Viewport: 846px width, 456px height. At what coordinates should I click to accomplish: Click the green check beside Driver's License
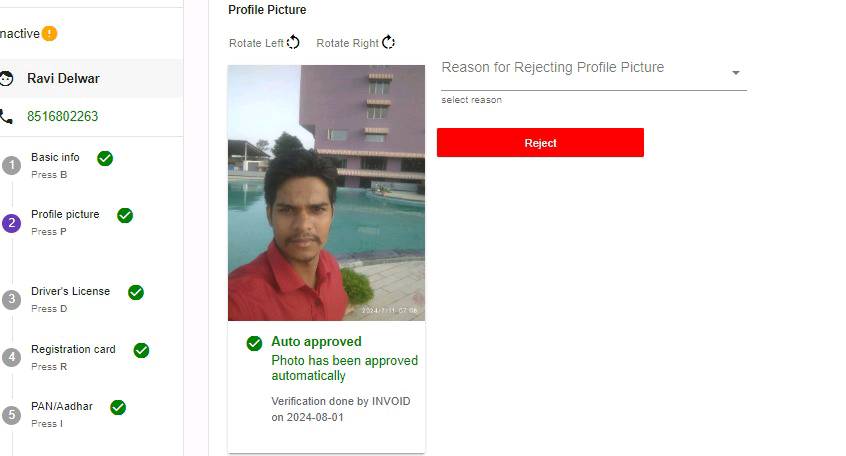click(x=135, y=292)
